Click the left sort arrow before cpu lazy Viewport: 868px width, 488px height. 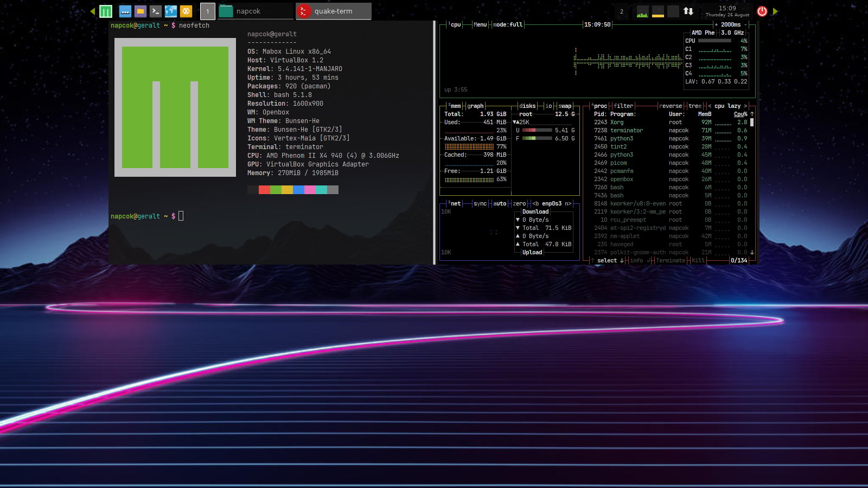(710, 106)
